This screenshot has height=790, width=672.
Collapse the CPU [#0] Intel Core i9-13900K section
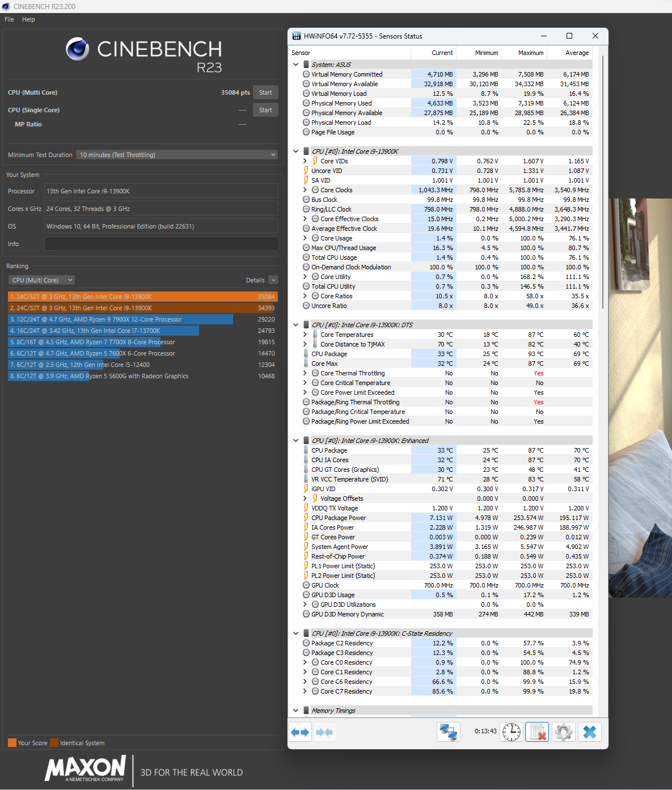(295, 151)
